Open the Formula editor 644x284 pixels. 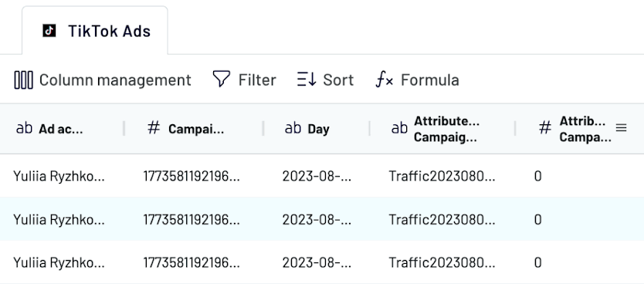tap(417, 79)
